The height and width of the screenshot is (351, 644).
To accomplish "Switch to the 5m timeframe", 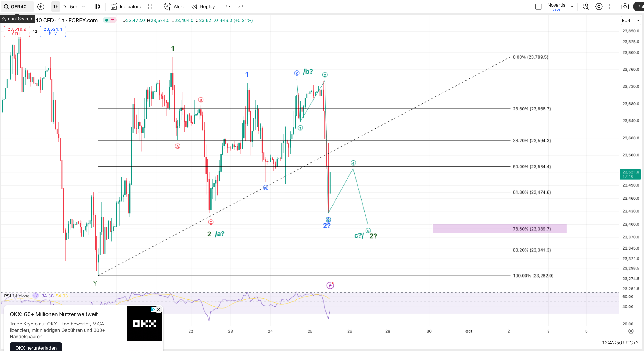I will (x=73, y=7).
